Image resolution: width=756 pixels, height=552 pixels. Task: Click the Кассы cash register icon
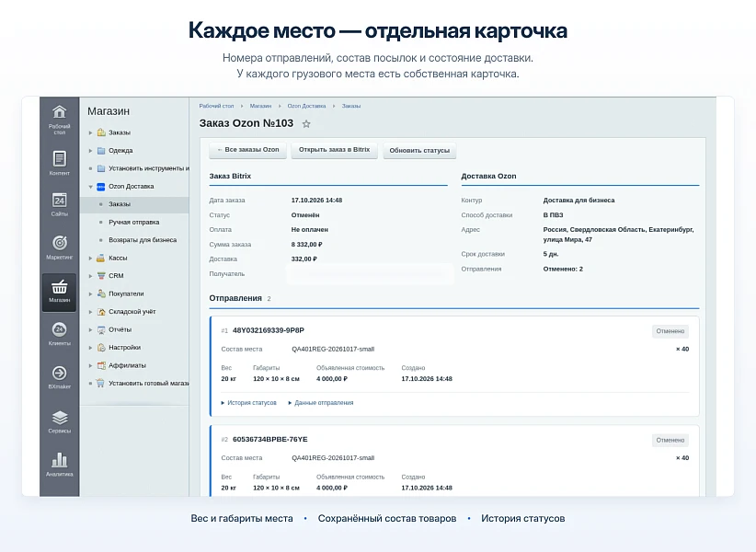(101, 258)
